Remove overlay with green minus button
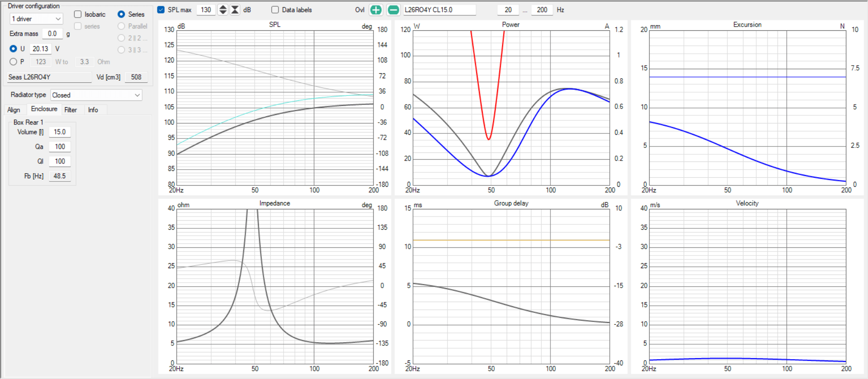This screenshot has width=868, height=379. (x=394, y=9)
